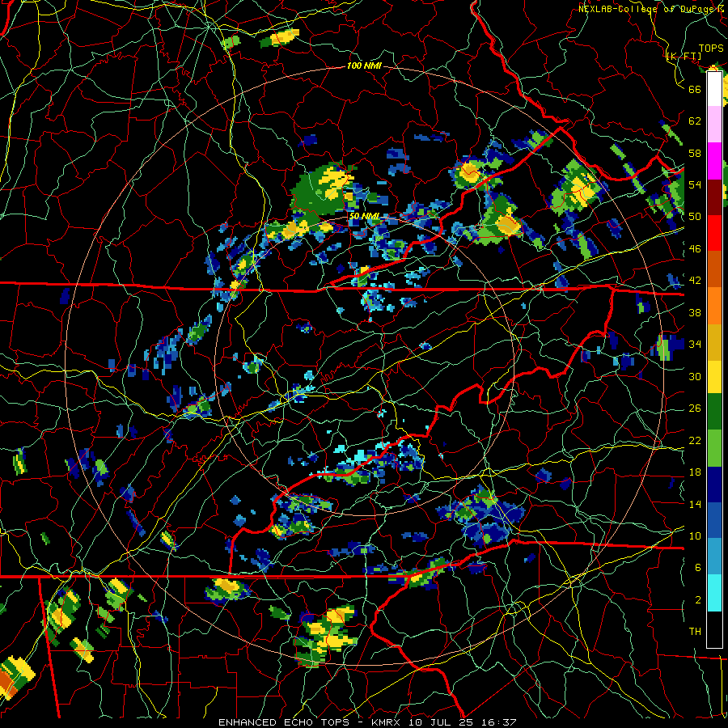Click the 50 NMI range ring label

click(x=364, y=216)
